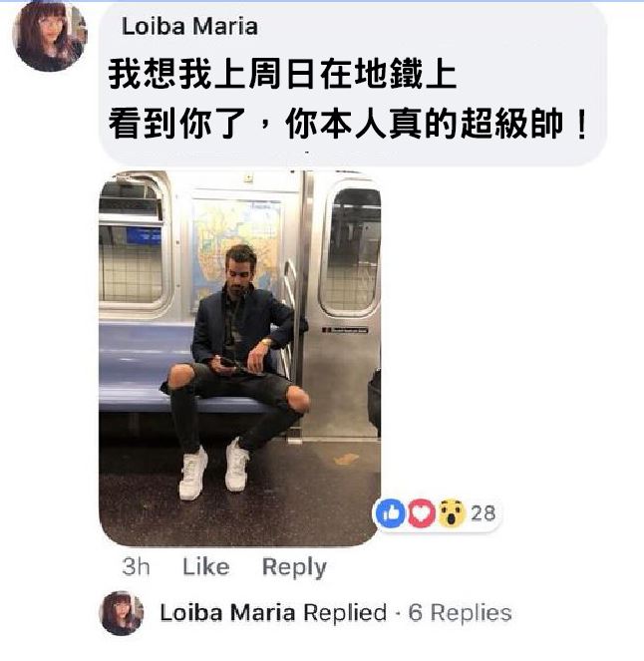
Task: Click the Loiba Maria name above comment
Action: [x=189, y=26]
